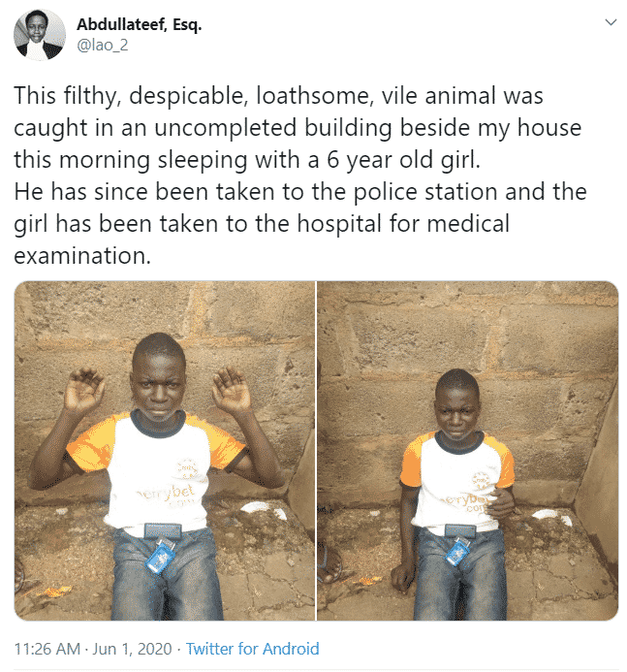Click the white gap between both photos
The height and width of the screenshot is (672, 627).
click(316, 450)
